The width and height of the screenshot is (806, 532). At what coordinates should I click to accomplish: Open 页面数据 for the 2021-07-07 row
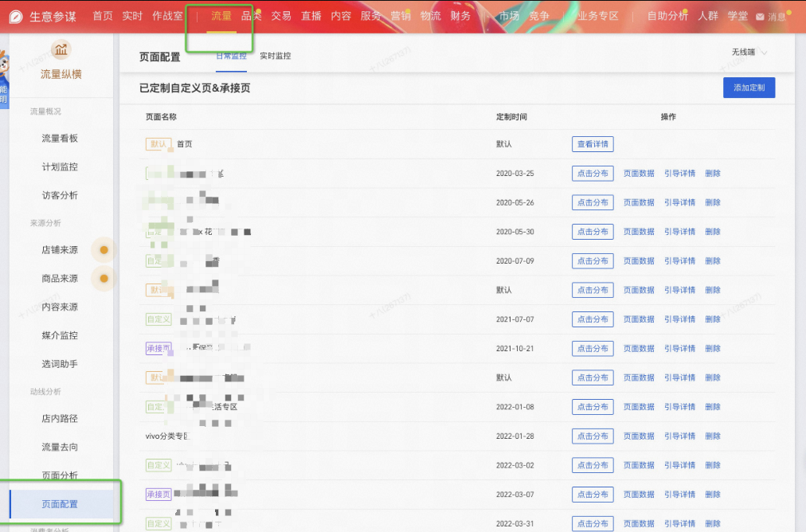pos(639,319)
